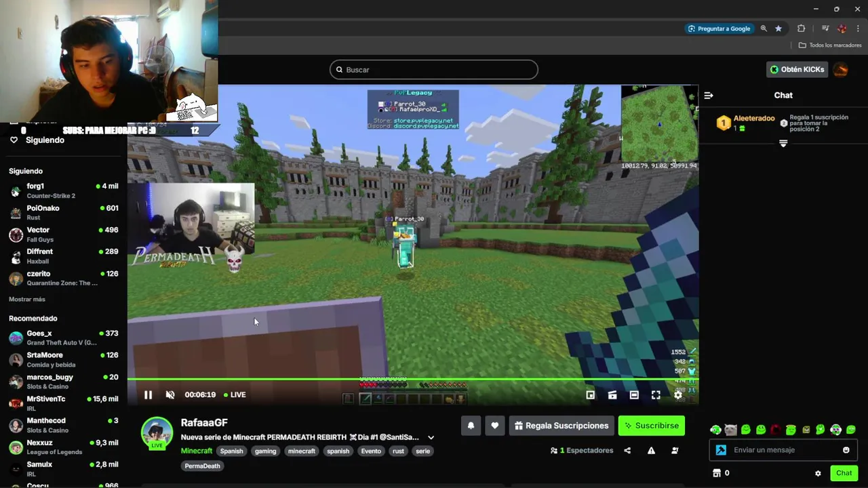Image resolution: width=868 pixels, height=488 pixels.
Task: Open MrStivenTc recommended channel
Action: pos(64,403)
